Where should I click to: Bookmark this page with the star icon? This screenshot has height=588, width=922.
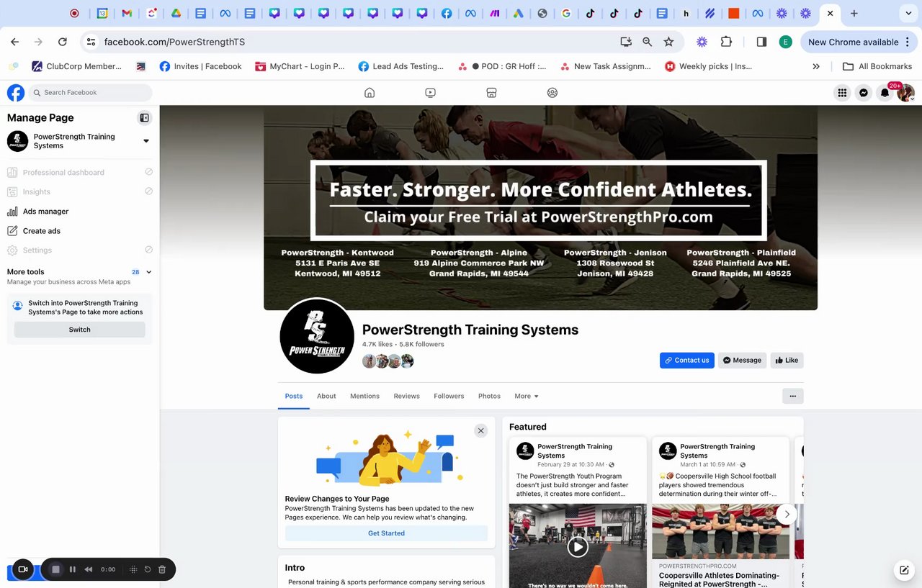pos(668,42)
